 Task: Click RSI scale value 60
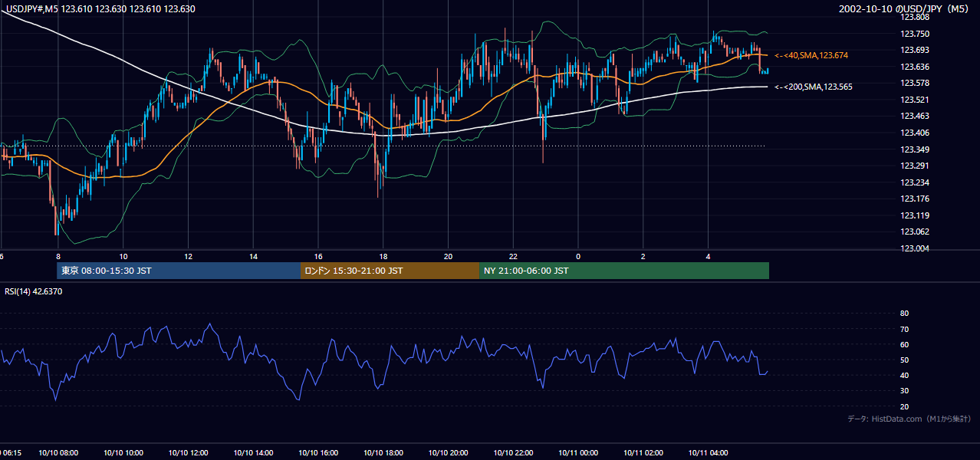[x=904, y=344]
